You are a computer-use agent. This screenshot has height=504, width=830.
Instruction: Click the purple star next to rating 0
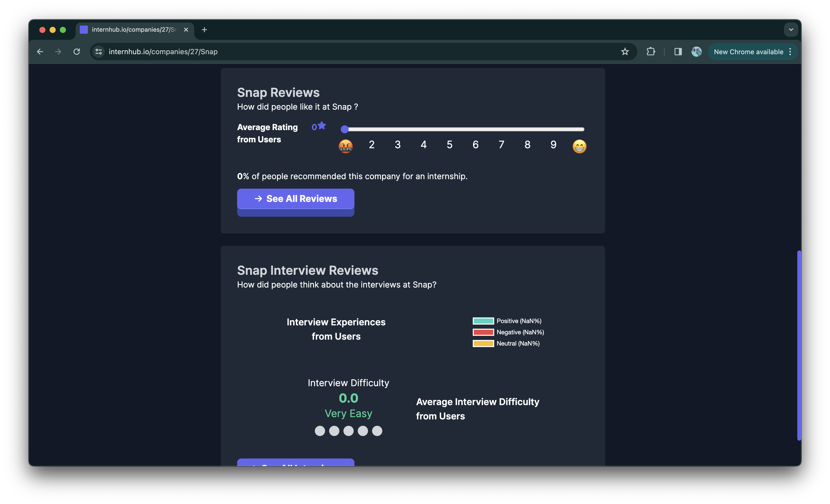point(322,125)
